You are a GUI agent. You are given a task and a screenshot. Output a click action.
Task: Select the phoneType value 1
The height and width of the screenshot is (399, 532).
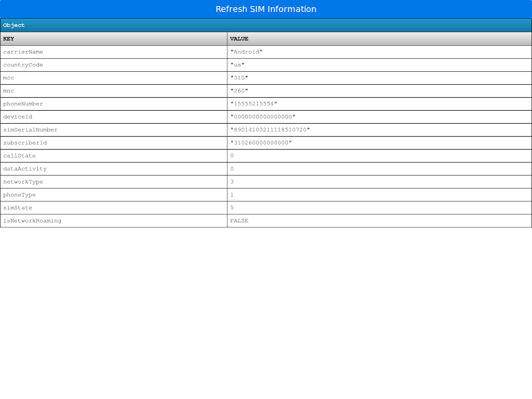[x=379, y=195]
